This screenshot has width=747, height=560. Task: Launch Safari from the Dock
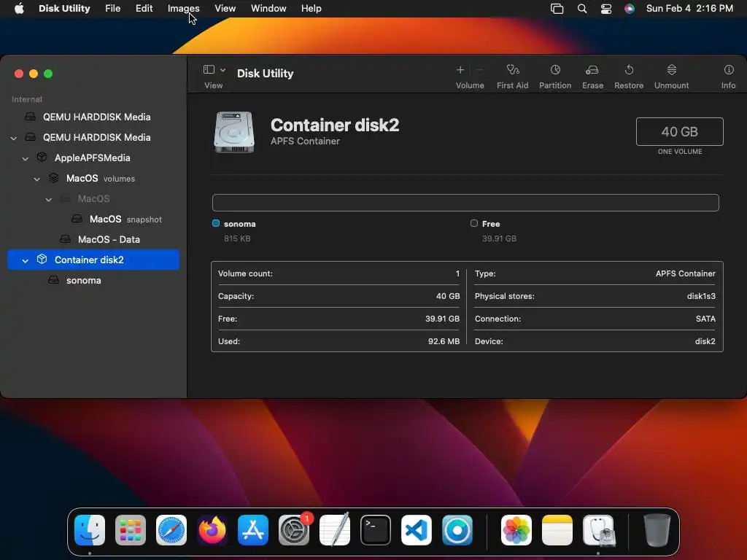click(171, 530)
